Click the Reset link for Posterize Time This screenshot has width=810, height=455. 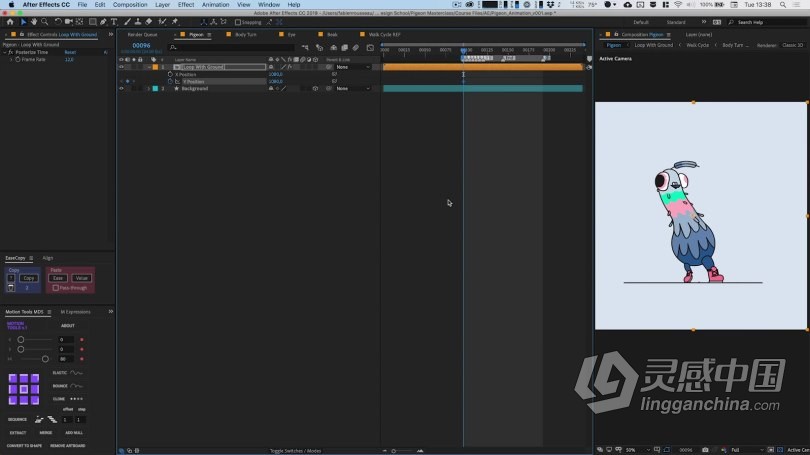[70, 52]
